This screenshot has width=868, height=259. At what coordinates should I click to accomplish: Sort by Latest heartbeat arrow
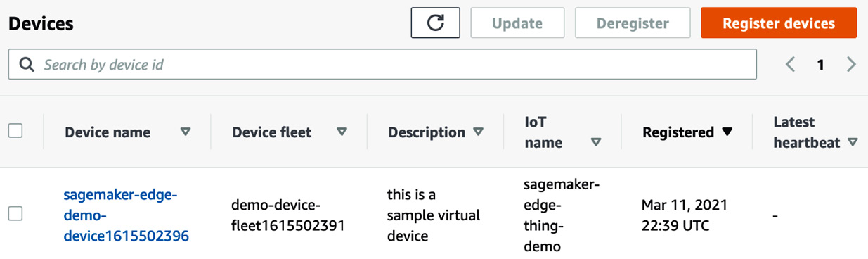click(853, 142)
